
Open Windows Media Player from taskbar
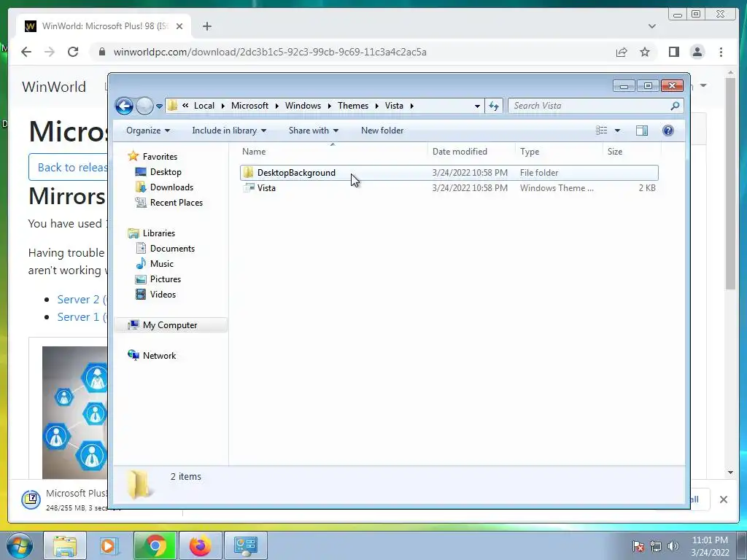tap(109, 545)
